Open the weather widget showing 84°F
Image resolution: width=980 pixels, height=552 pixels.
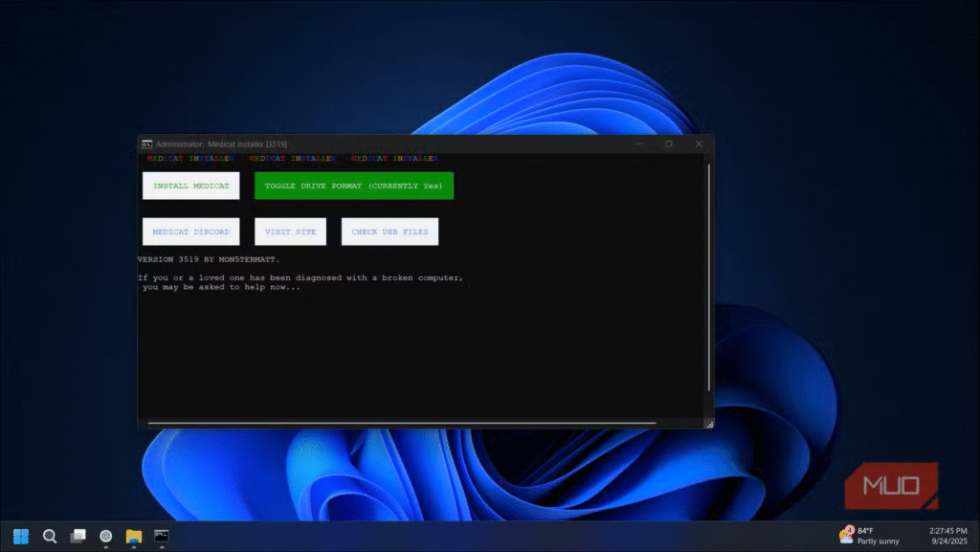point(869,536)
